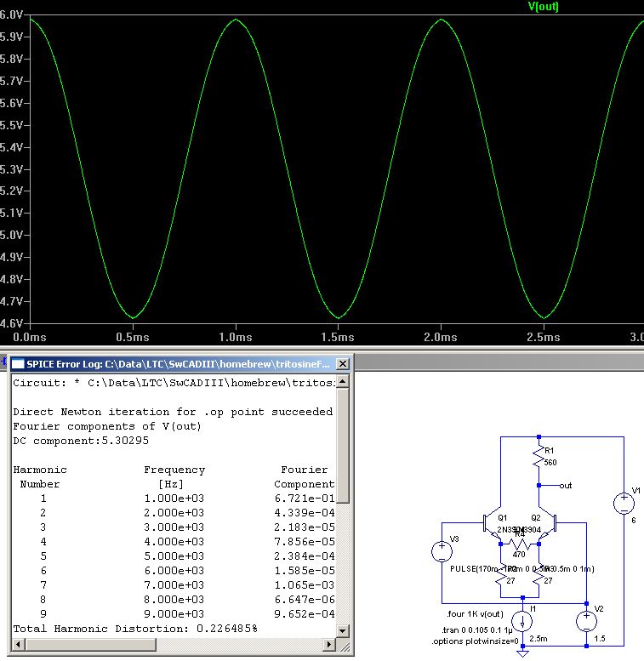
Task: Click the vertical scrollbar thumb in log
Action: click(x=343, y=444)
